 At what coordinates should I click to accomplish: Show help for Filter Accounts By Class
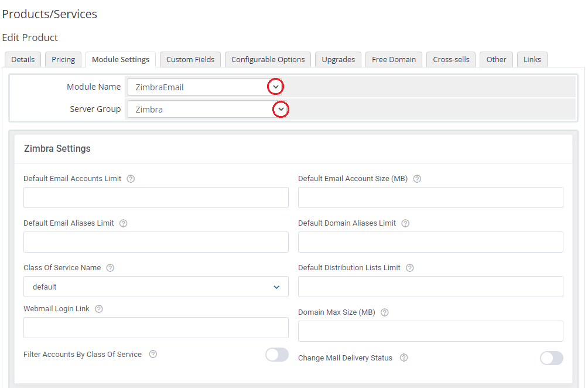[153, 354]
